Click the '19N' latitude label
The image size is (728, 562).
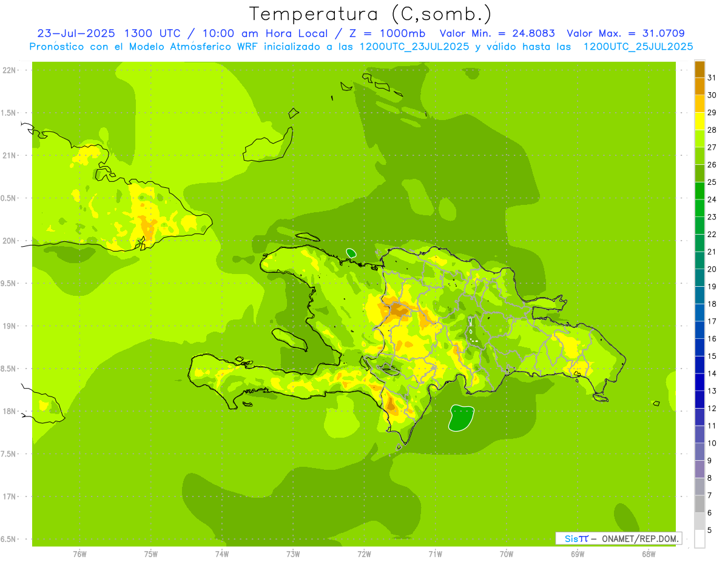(8, 326)
